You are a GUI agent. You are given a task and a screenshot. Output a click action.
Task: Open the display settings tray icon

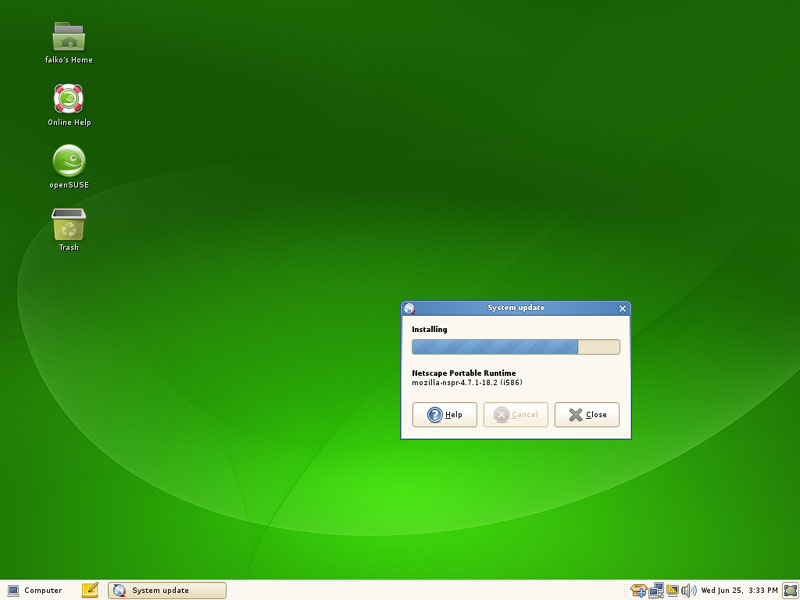coord(672,590)
